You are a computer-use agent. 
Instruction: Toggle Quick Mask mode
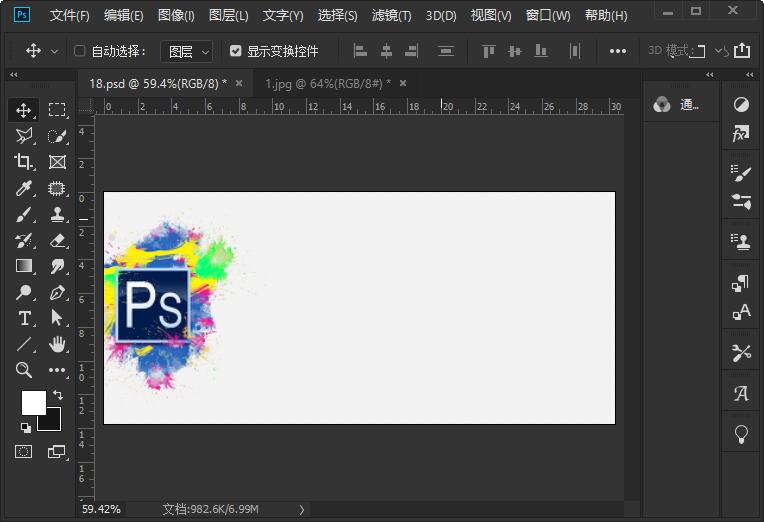(x=23, y=452)
